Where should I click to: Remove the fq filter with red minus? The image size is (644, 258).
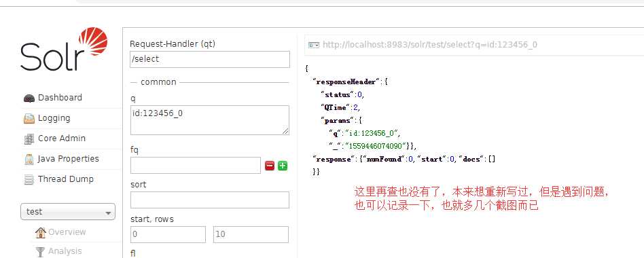point(270,166)
